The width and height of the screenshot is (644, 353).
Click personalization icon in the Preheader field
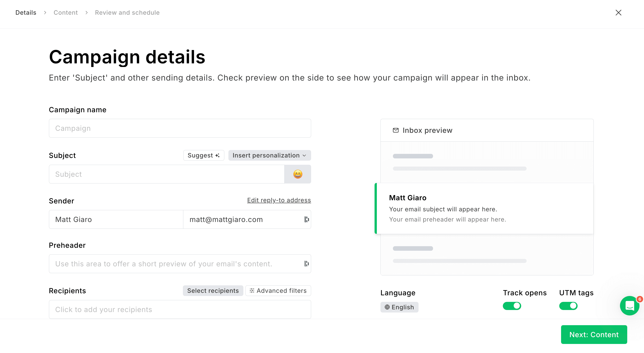pos(307,264)
